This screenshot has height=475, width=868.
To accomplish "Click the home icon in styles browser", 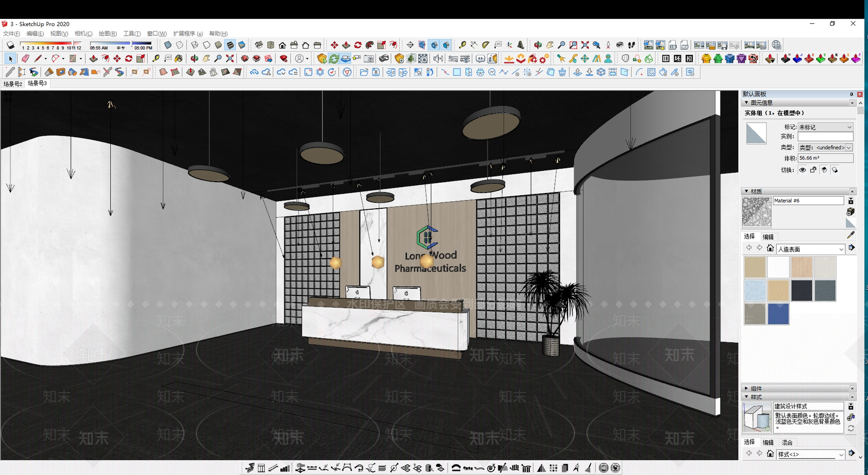I will pos(770,454).
